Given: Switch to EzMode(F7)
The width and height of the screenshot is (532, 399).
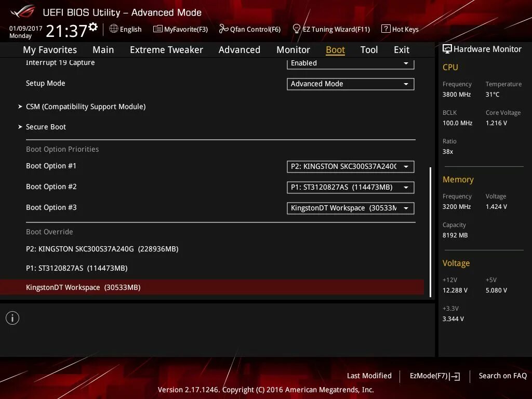Looking at the screenshot, I should 435,376.
